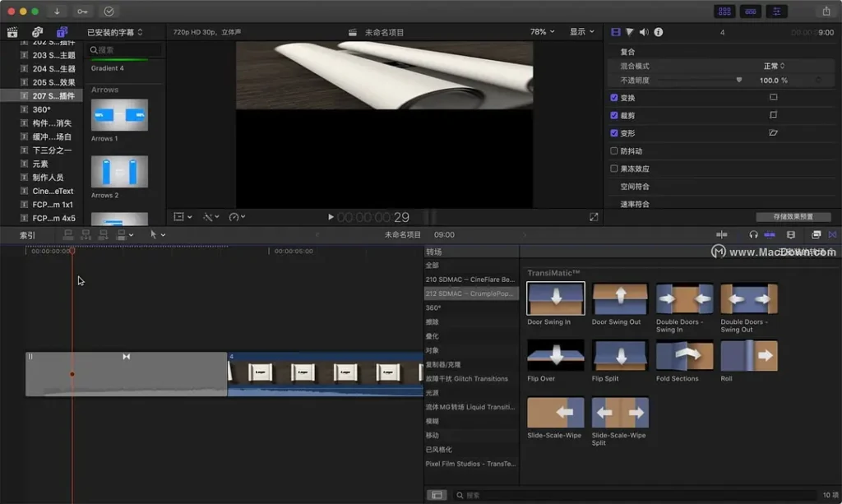Screen dimensions: 842x504
Task: Select 流体MG转场 Liquid Transitions category
Action: [x=470, y=407]
